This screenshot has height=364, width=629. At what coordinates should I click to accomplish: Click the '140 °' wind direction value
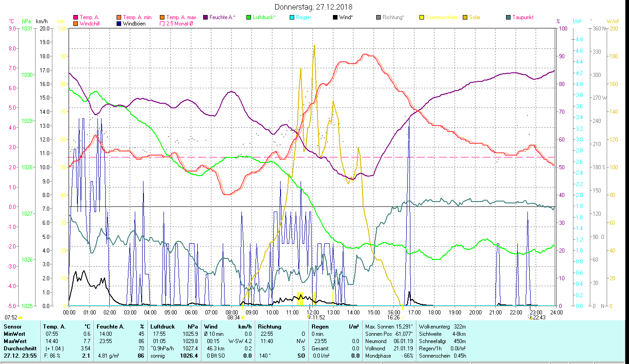point(265,356)
